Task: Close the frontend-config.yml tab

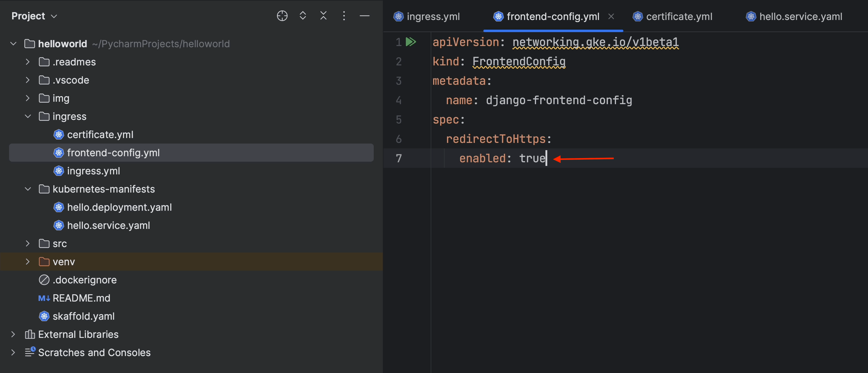Action: [611, 17]
